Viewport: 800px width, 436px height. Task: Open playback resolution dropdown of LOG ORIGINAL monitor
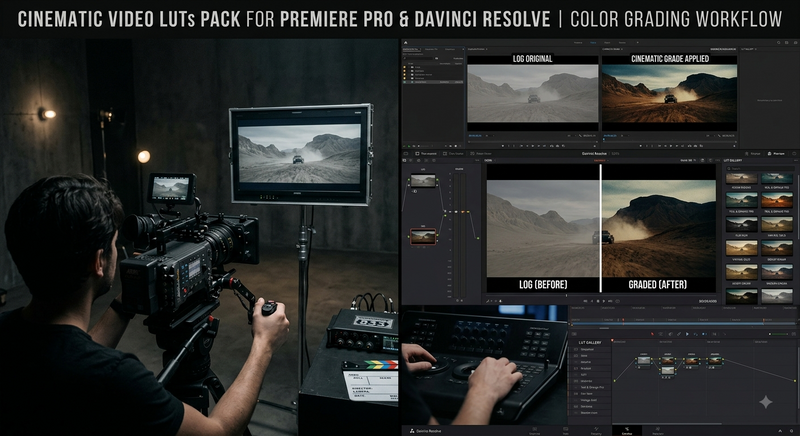pos(570,136)
